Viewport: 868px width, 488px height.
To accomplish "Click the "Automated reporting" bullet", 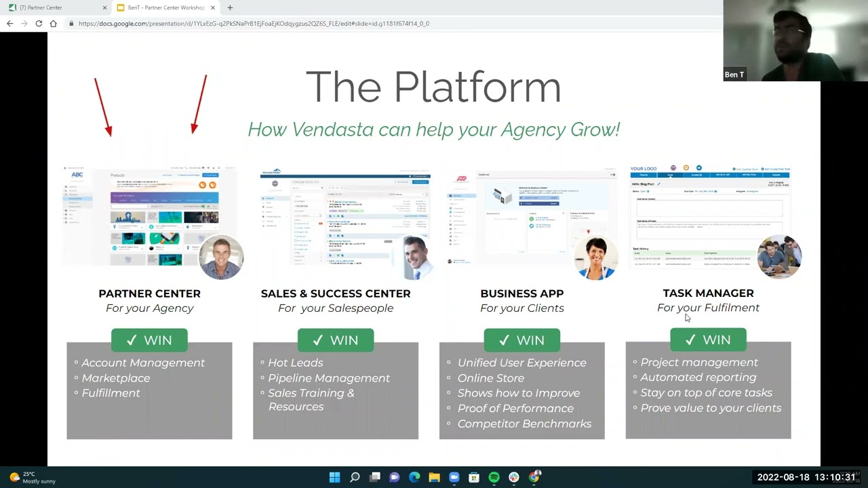I will pos(698,378).
